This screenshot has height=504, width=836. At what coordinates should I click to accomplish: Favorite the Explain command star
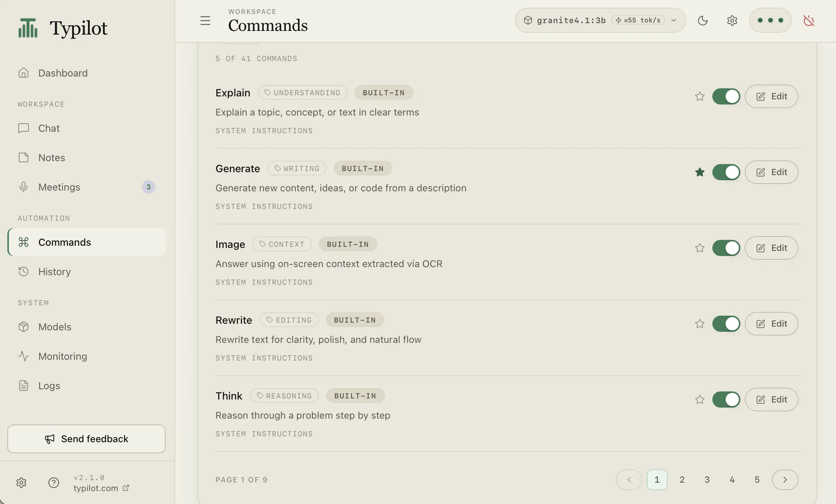(700, 96)
